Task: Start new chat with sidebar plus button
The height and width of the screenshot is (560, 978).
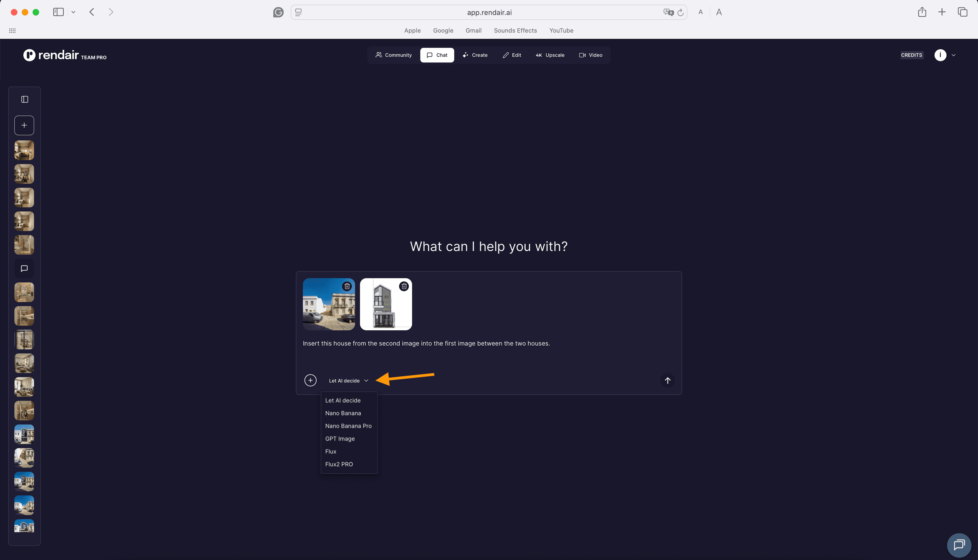Action: [24, 125]
